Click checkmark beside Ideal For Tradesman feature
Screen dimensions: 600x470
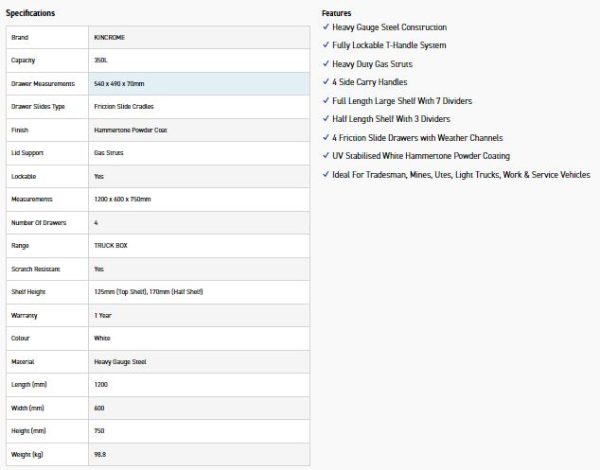tap(326, 175)
